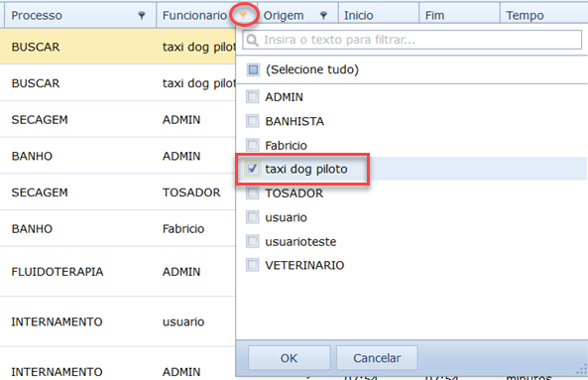
Task: Enable the BANHISTA filter checkbox
Action: pos(253,121)
